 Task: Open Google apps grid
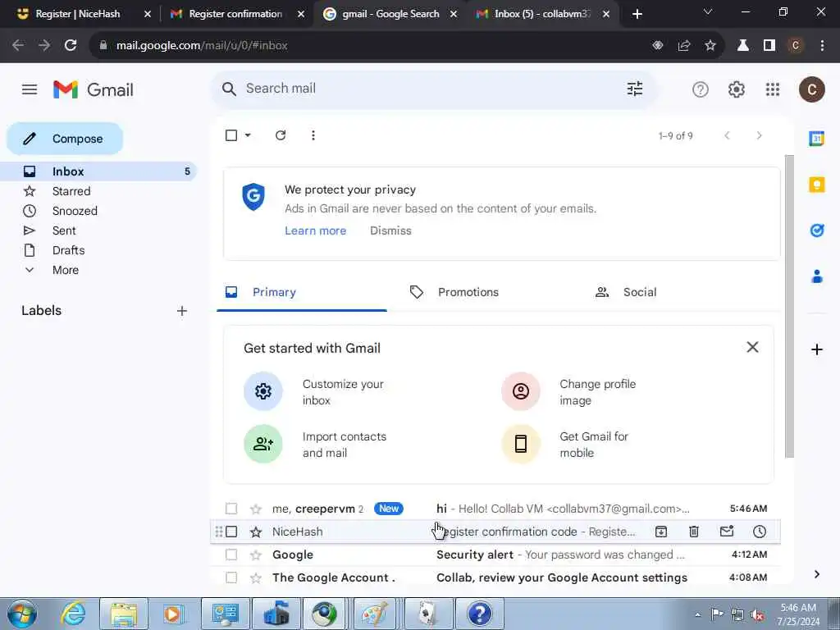click(x=773, y=89)
